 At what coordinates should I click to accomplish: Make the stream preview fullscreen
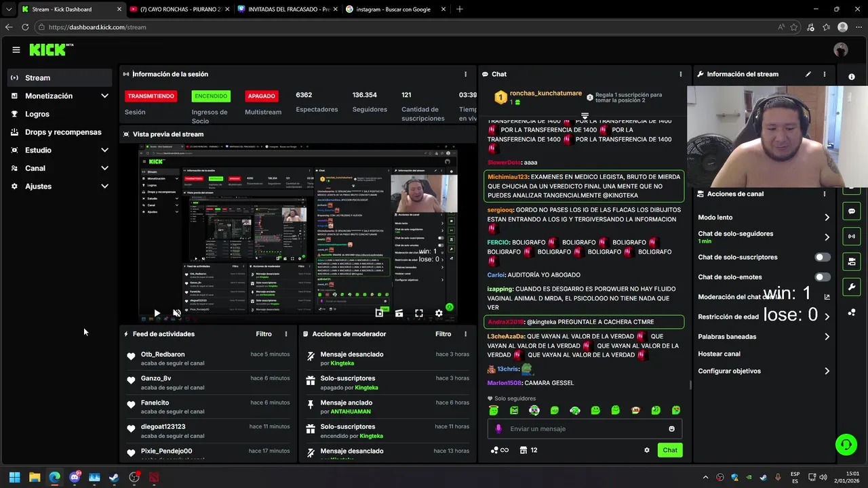coord(419,313)
